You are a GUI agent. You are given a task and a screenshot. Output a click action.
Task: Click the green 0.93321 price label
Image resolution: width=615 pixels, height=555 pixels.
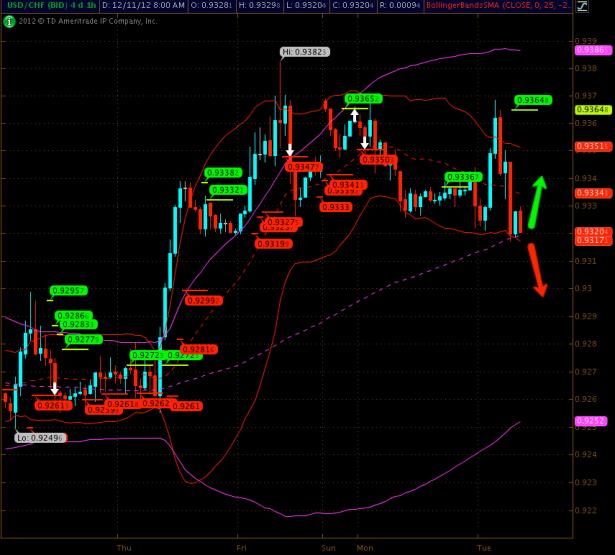click(x=228, y=190)
